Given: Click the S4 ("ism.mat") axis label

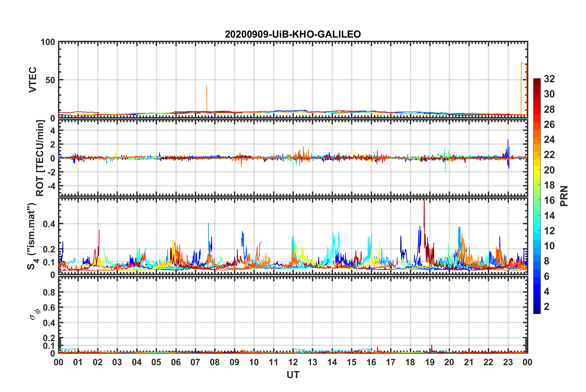Looking at the screenshot, I should [x=33, y=236].
